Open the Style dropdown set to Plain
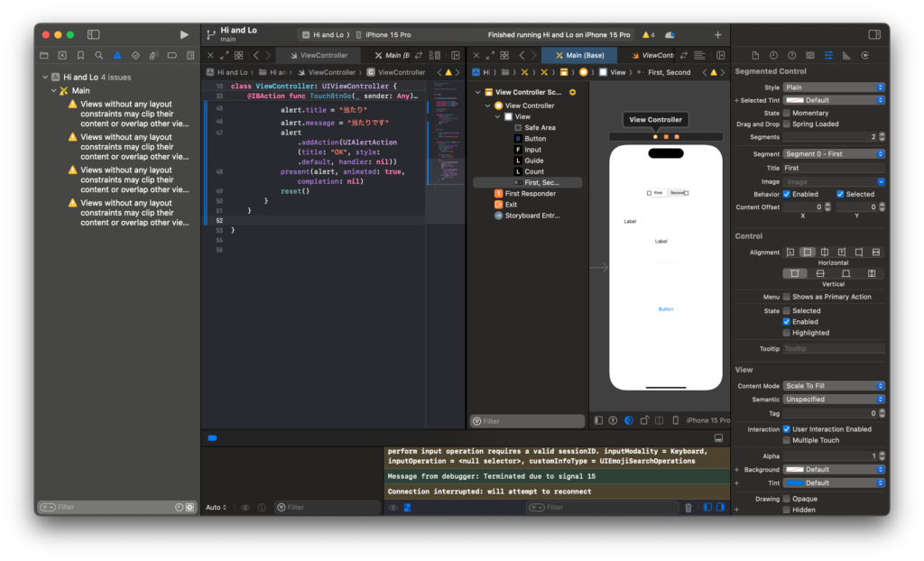The width and height of the screenshot is (924, 561). click(834, 87)
